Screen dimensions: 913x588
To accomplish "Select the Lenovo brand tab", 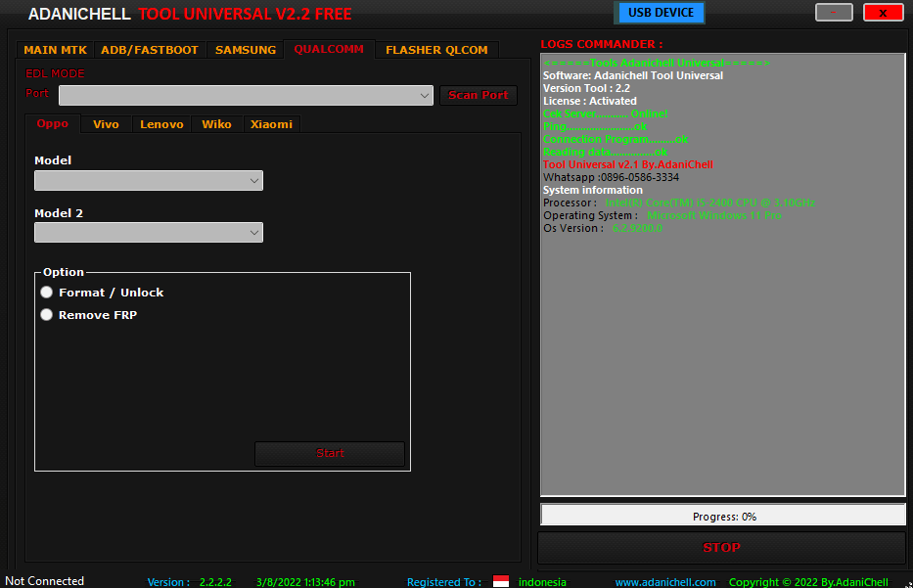I will pyautogui.click(x=161, y=123).
